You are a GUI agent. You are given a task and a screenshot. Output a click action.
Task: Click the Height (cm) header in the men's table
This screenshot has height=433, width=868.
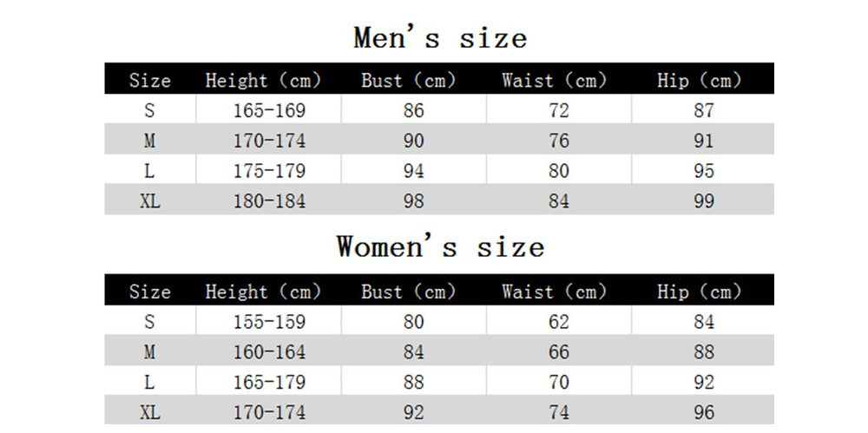[263, 81]
